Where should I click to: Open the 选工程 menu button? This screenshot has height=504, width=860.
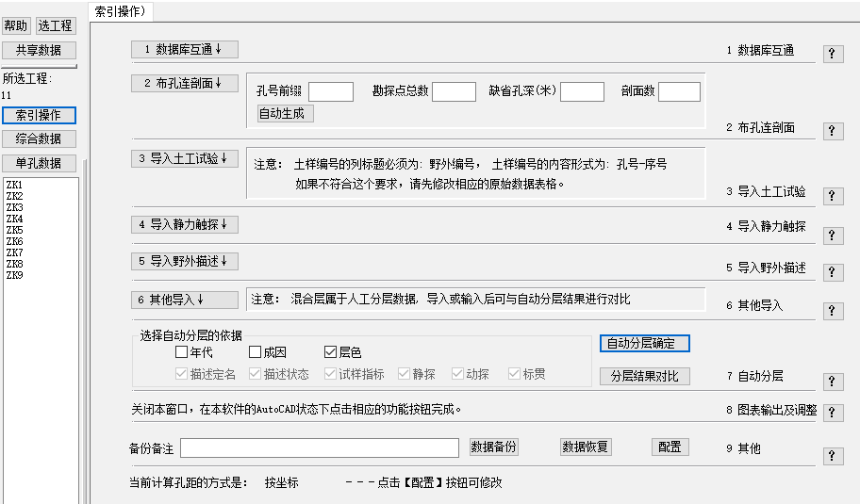click(56, 25)
